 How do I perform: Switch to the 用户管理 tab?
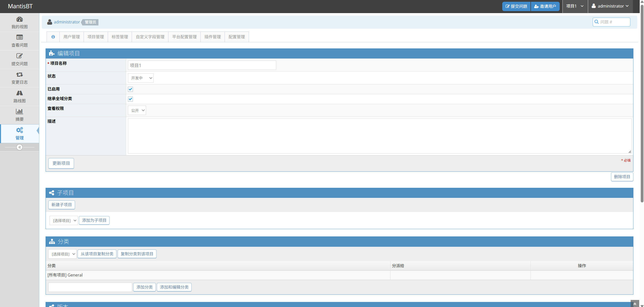click(x=71, y=37)
